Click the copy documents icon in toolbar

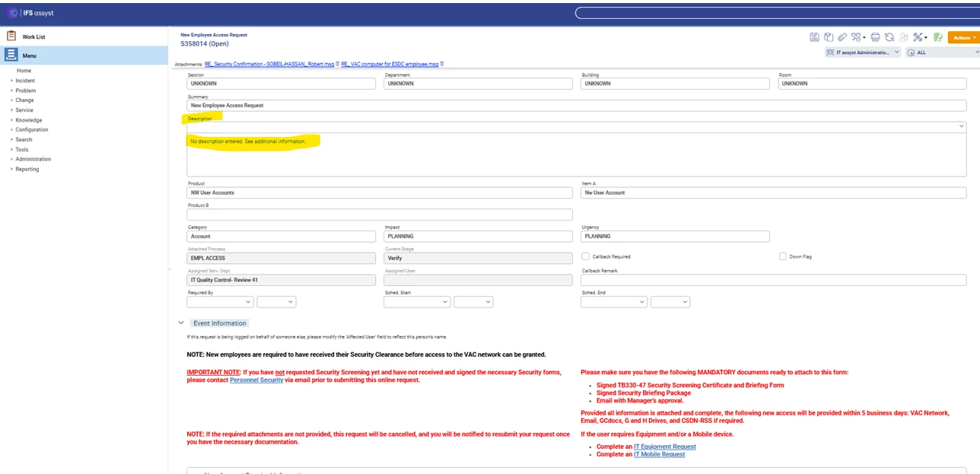829,37
